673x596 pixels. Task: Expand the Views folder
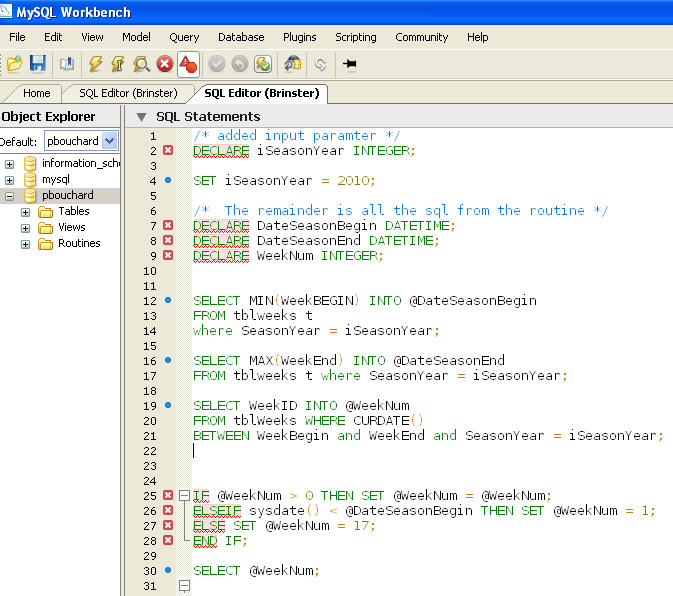25,228
